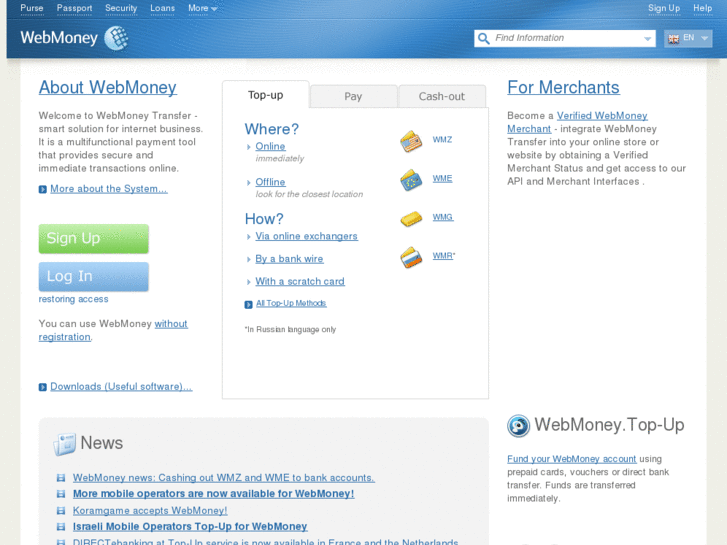Click the arrow bullet beside By a bank wire
The width and height of the screenshot is (727, 545).
click(x=249, y=260)
